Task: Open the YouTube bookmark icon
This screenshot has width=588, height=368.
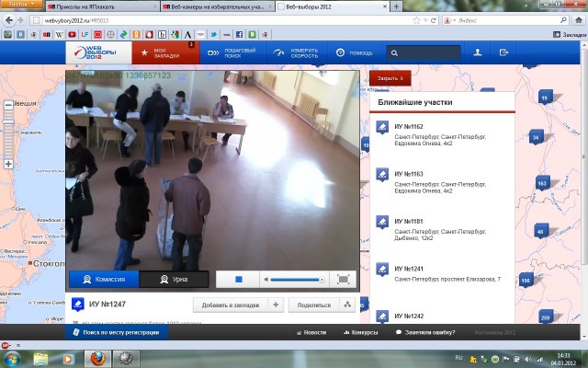Action: coord(72,35)
